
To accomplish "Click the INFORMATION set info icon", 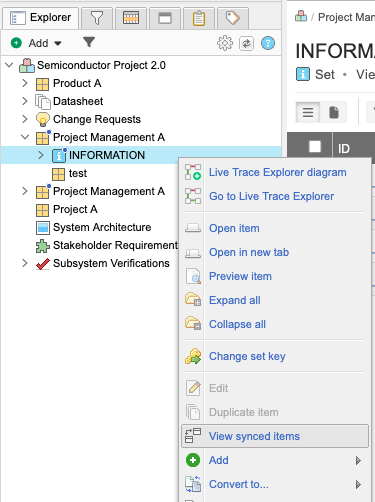I will coord(59,156).
